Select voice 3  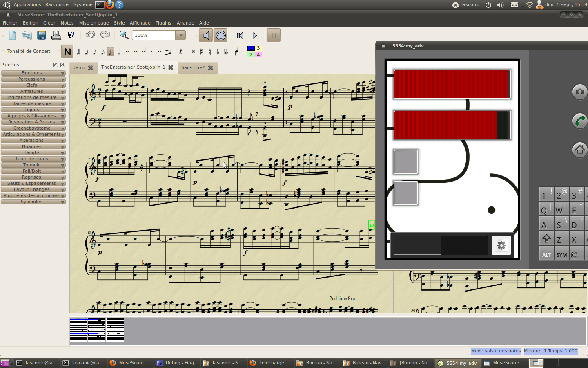coord(258,48)
